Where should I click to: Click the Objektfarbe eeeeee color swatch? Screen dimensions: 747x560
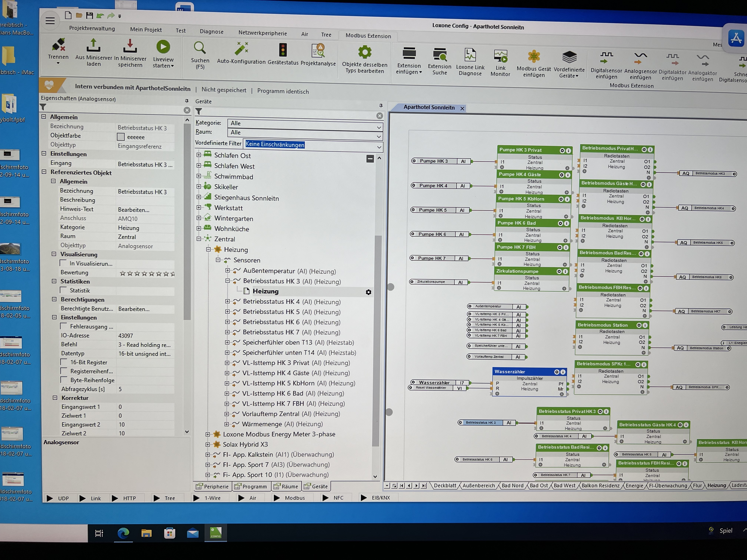121,137
